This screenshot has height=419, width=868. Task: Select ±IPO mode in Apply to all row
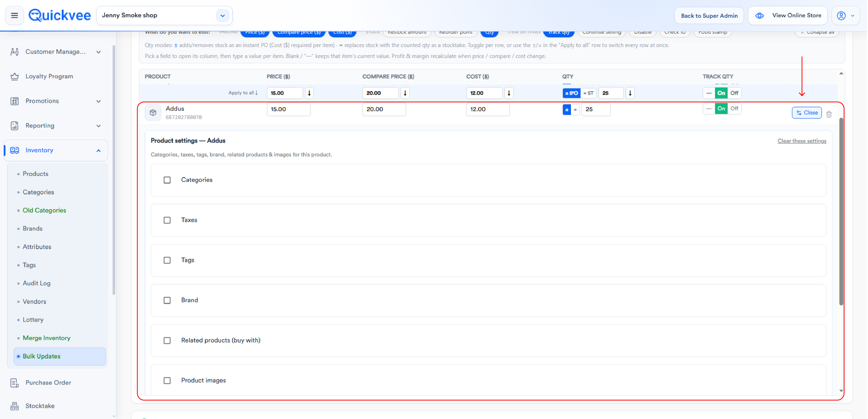[x=571, y=93]
